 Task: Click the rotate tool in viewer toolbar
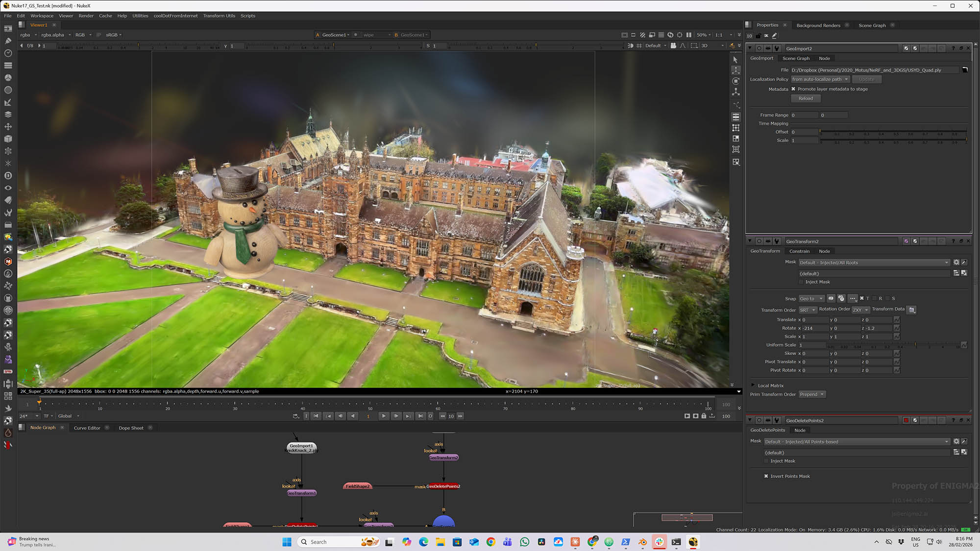point(735,81)
